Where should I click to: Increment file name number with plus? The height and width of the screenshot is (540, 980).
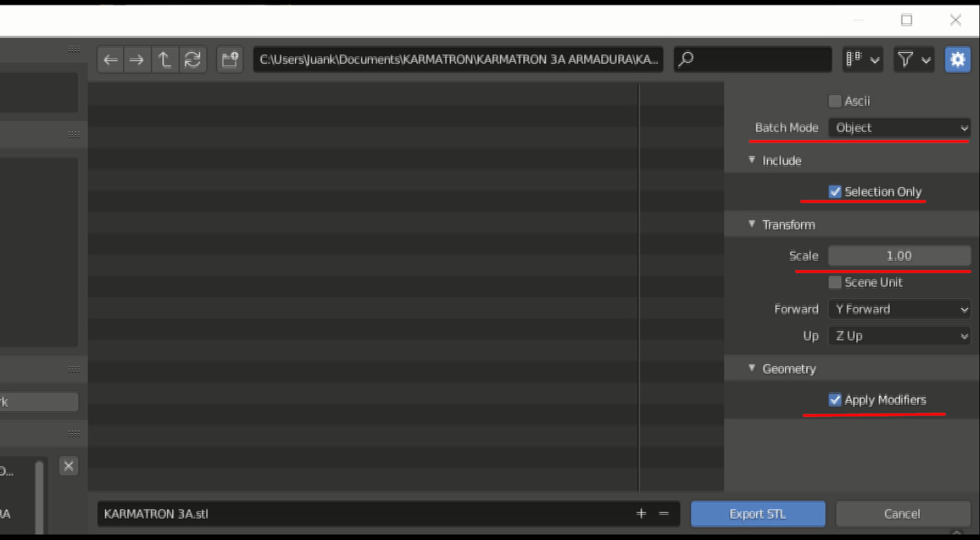coord(641,514)
